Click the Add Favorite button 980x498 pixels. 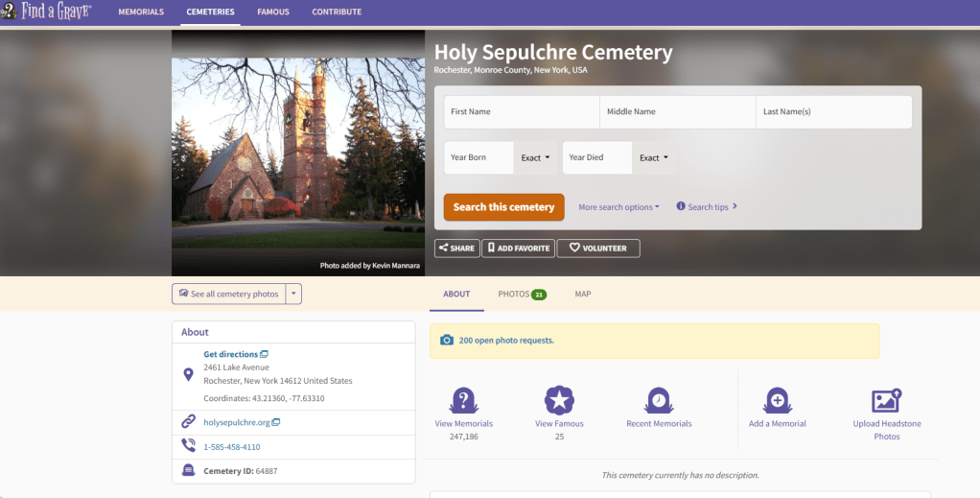(x=518, y=249)
